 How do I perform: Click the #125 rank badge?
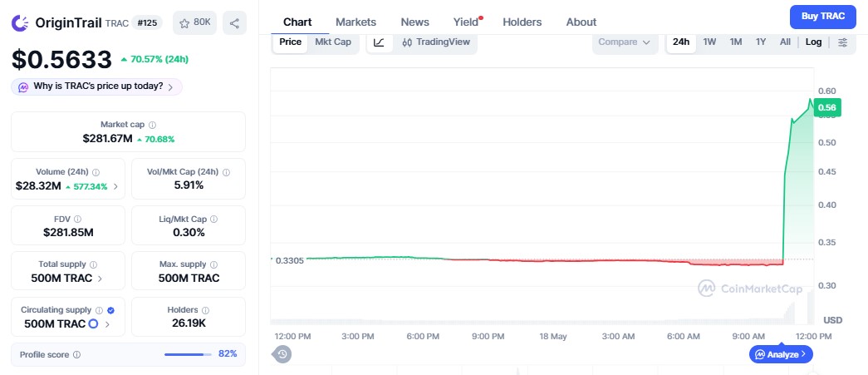coord(147,22)
